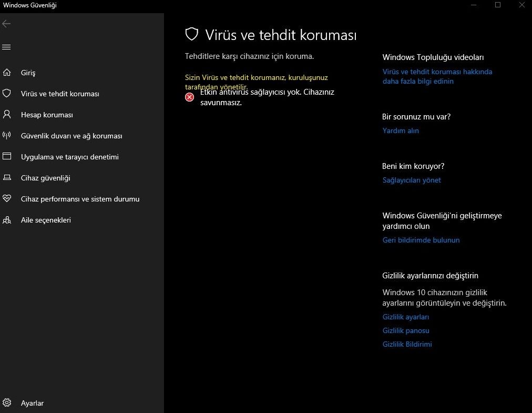
Task: Open Güvenlik duvarı ve ağ koruması
Action: 71,136
